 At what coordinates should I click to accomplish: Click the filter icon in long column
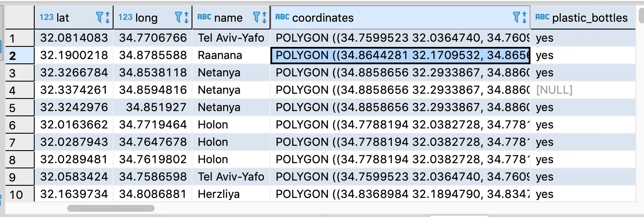pyautogui.click(x=180, y=18)
